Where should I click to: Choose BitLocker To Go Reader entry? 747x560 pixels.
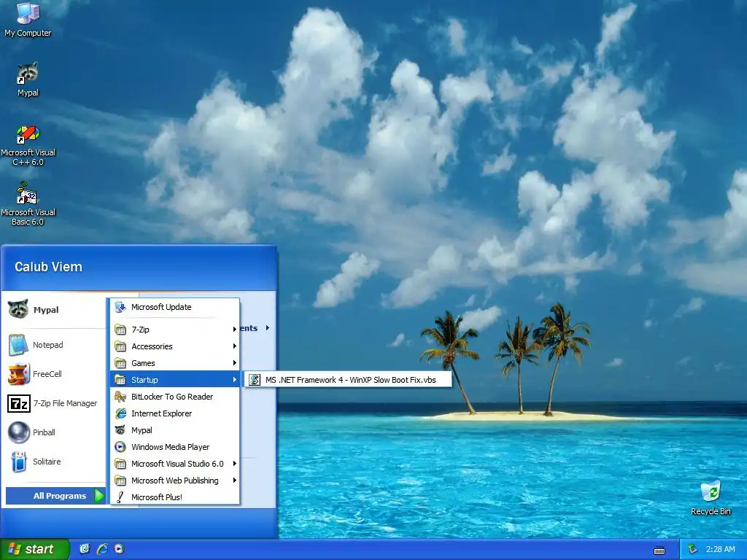point(175,397)
